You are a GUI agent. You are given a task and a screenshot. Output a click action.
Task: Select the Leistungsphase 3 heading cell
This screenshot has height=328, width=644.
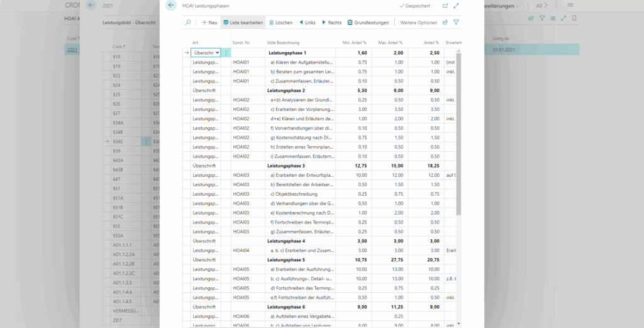[x=286, y=166]
